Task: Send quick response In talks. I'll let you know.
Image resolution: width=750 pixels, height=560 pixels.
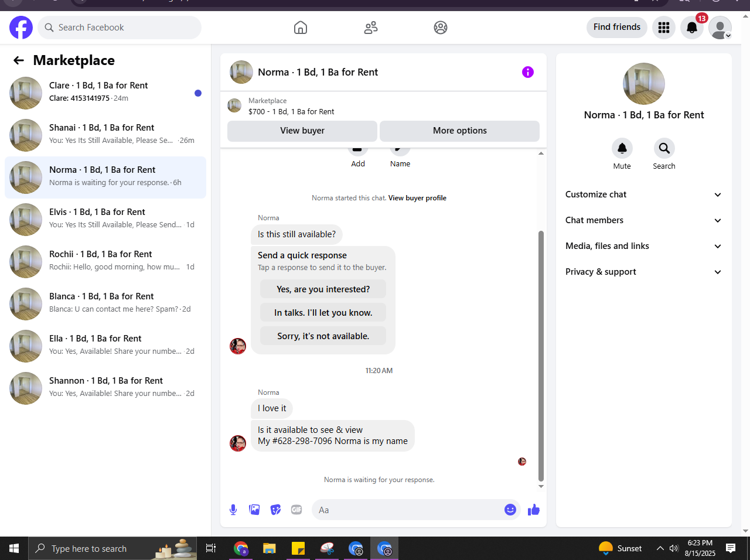Action: coord(323,313)
